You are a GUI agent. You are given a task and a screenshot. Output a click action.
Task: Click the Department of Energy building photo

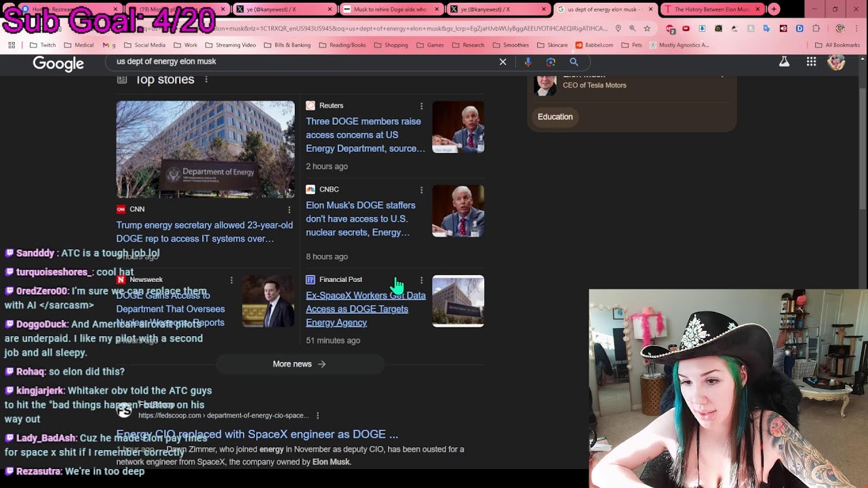pyautogui.click(x=205, y=149)
